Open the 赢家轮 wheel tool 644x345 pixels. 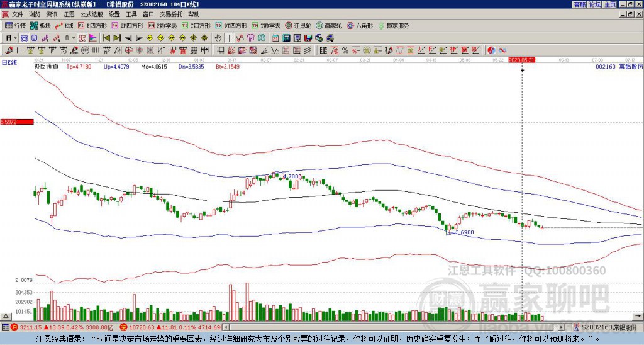tap(329, 25)
